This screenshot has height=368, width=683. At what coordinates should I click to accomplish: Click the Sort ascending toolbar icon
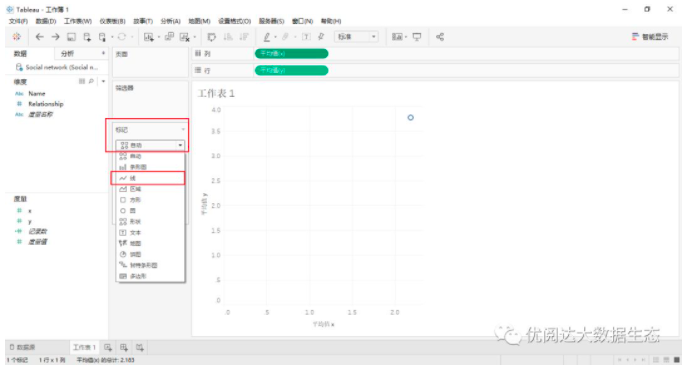point(228,37)
